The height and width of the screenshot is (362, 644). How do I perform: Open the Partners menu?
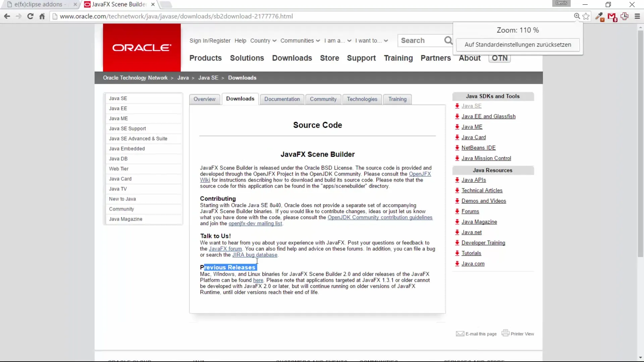tap(436, 58)
